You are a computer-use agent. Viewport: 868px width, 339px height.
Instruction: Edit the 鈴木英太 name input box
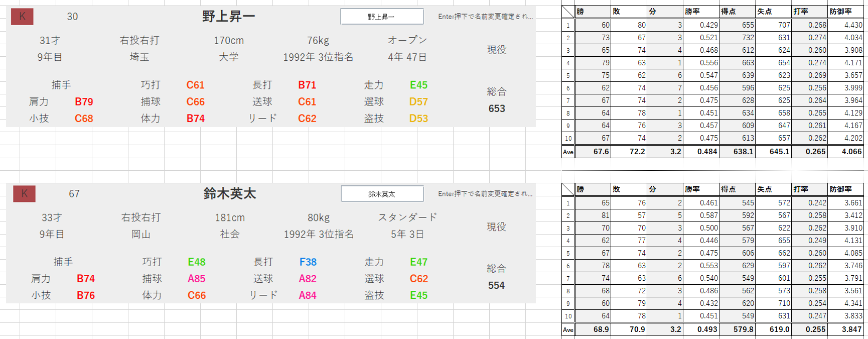(x=382, y=194)
